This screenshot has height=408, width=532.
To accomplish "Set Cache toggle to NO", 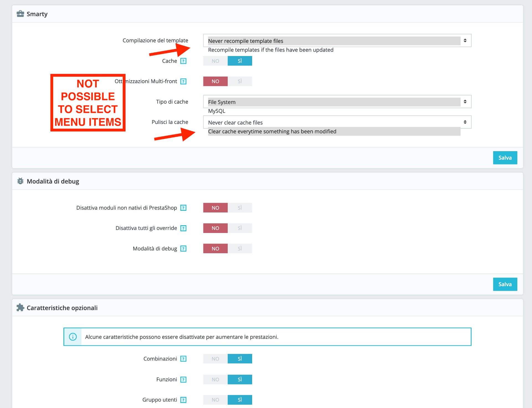I will [x=215, y=61].
